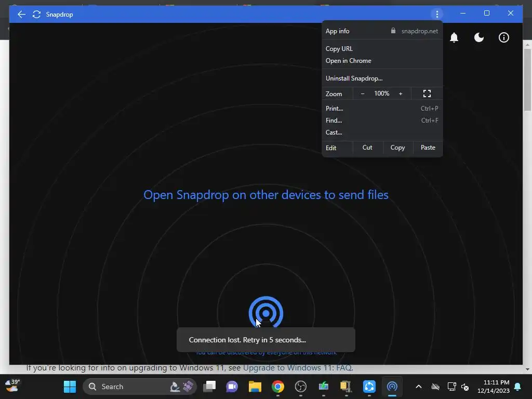Choose Open in Chrome

click(x=382, y=61)
